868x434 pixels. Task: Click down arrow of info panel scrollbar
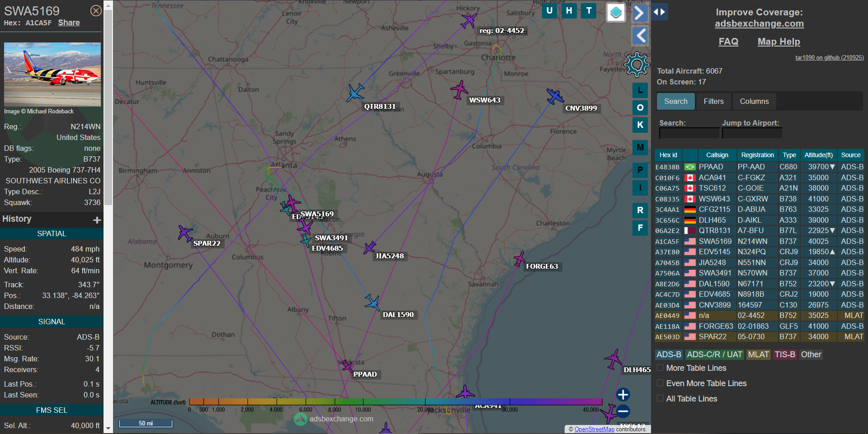tap(108, 428)
